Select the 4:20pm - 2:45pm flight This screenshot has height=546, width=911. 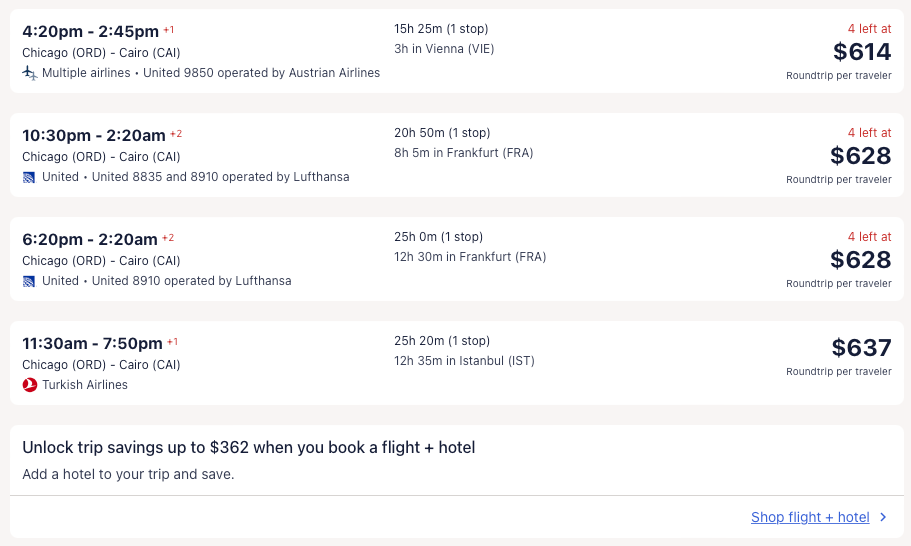point(91,31)
